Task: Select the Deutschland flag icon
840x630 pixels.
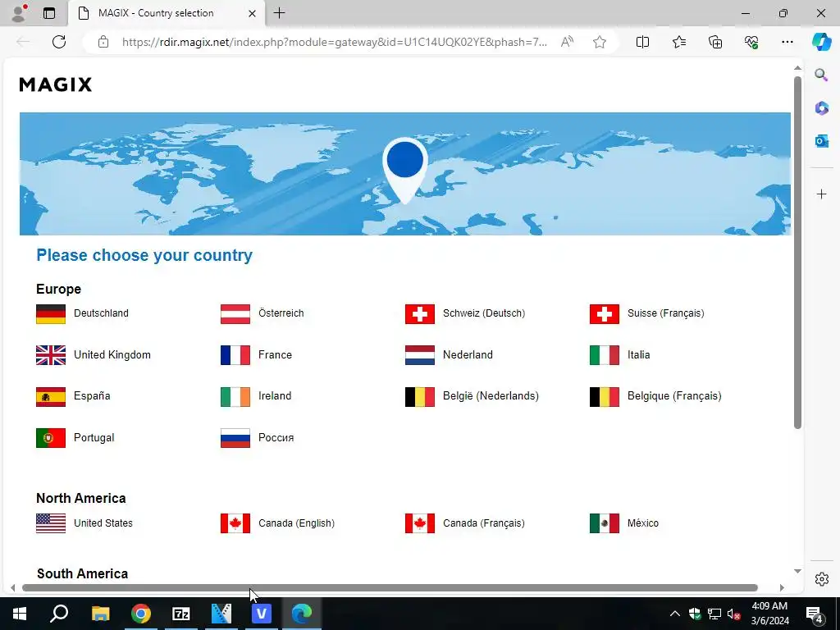Action: coord(51,314)
